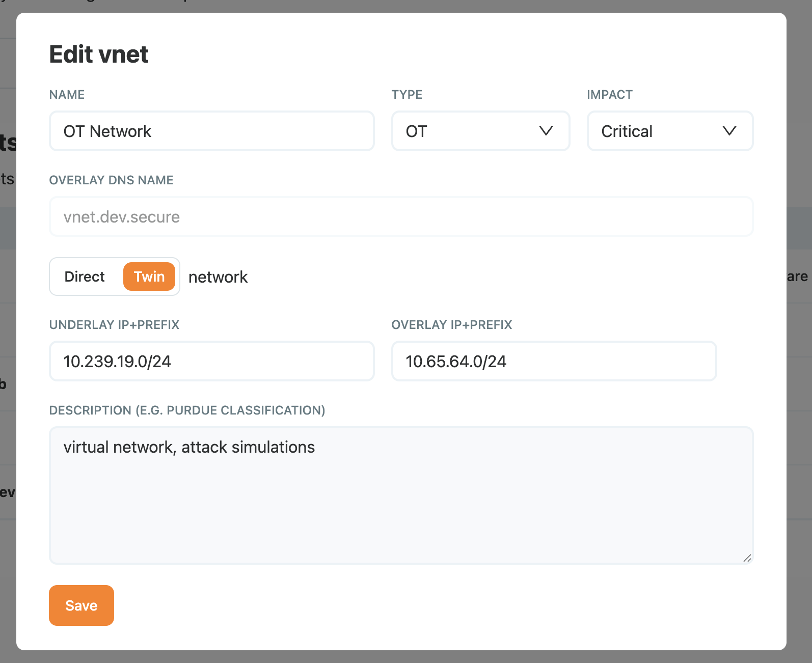Viewport: 812px width, 663px height.
Task: Click the description textarea resize handle
Action: pyautogui.click(x=747, y=558)
